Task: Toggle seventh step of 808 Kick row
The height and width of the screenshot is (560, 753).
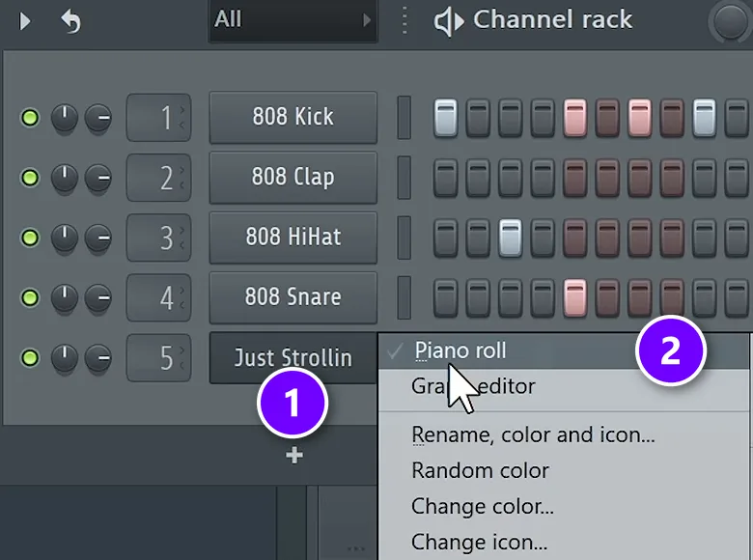Action: pyautogui.click(x=640, y=118)
